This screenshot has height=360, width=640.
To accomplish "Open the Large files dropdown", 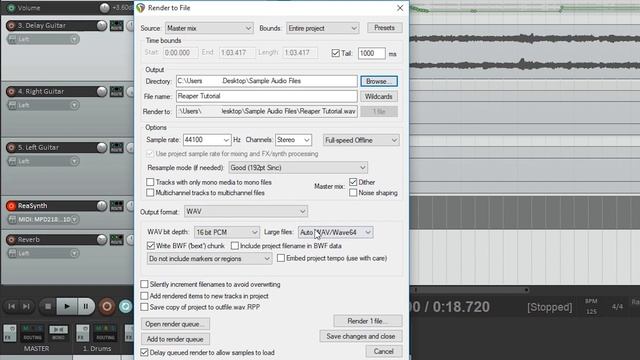I will click(336, 232).
